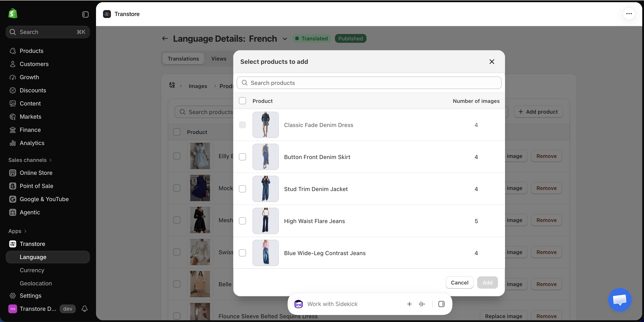Open the chat support bubble
The width and height of the screenshot is (644, 322).
coord(620,299)
